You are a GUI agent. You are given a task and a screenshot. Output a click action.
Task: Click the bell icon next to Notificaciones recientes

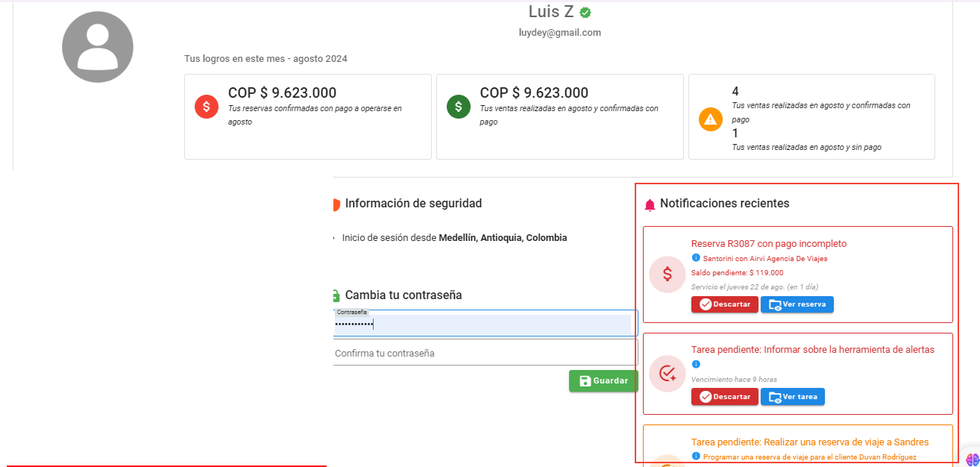coord(650,204)
